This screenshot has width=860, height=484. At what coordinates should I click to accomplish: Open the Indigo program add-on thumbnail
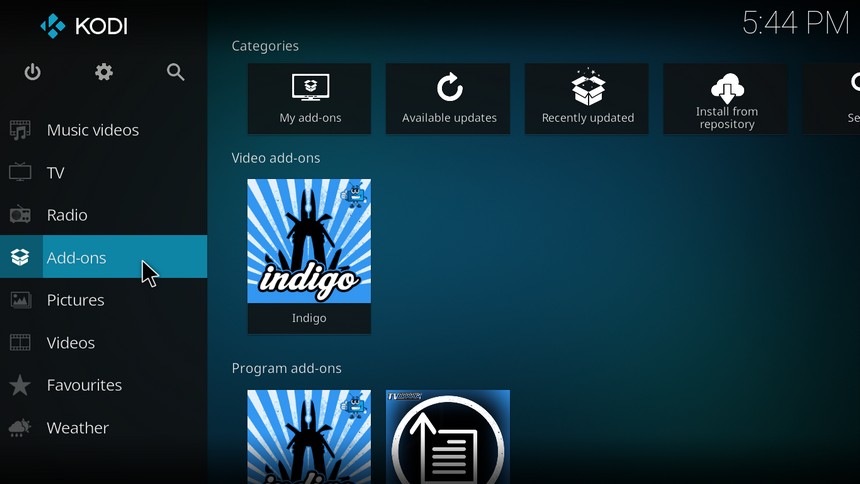click(309, 437)
